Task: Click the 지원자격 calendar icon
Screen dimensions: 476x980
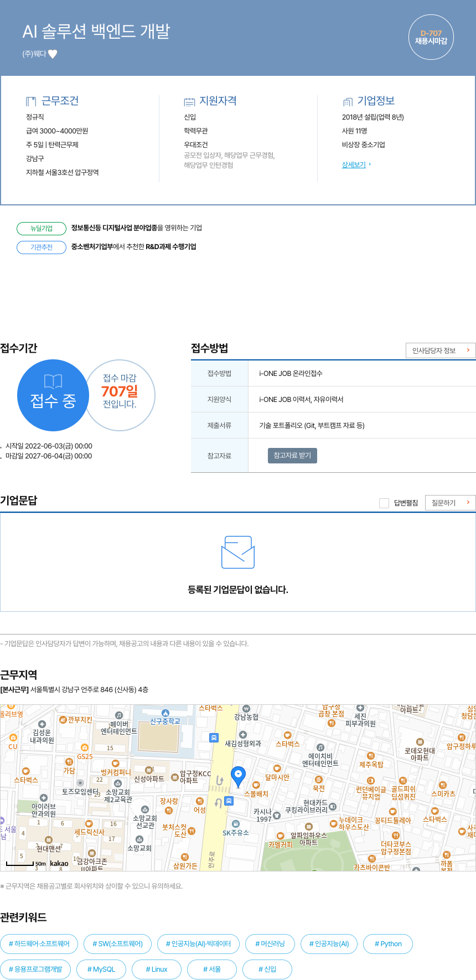Action: 189,101
